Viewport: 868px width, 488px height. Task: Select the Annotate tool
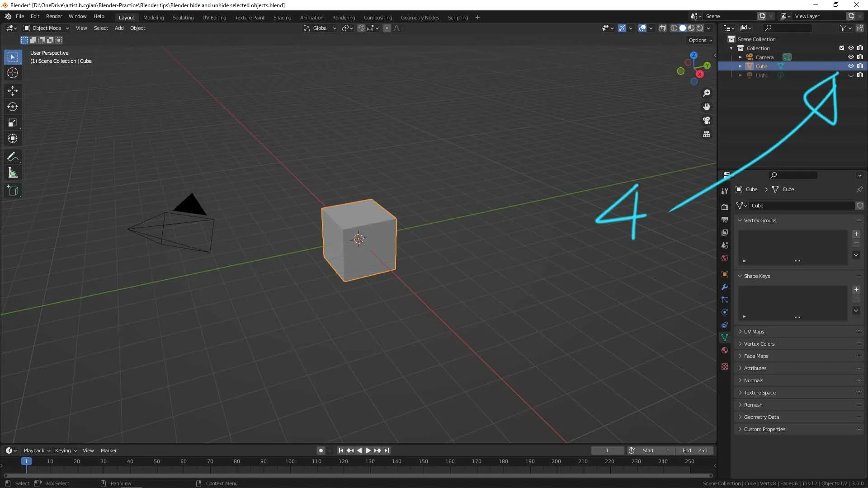pyautogui.click(x=13, y=156)
